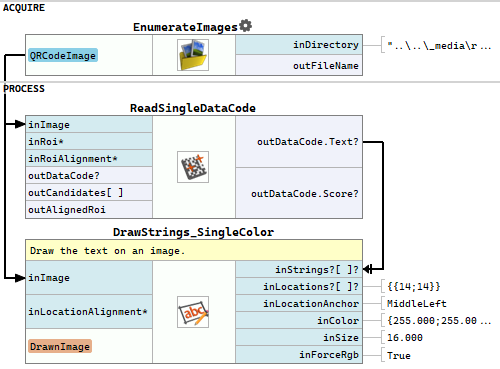Click the EnumerateImages folder pictures icon
This screenshot has width=500, height=369.
click(x=193, y=55)
